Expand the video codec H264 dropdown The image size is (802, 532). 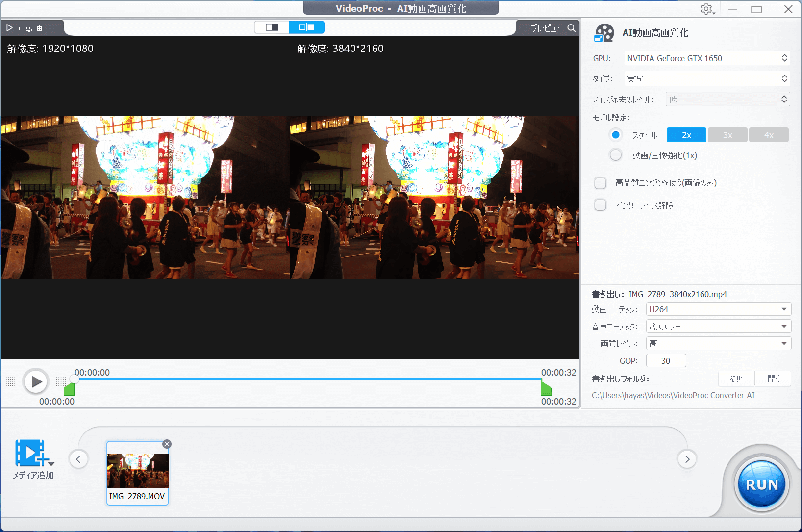pos(718,309)
